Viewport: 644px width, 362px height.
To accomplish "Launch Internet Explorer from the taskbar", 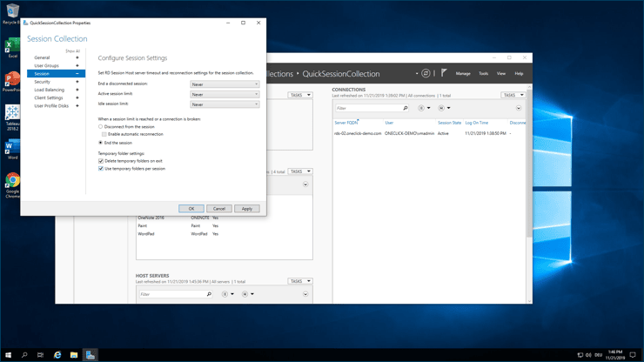I will coord(57,355).
